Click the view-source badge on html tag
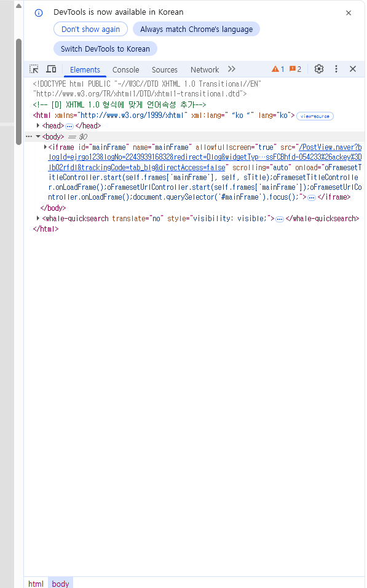367x588 pixels. (x=315, y=116)
